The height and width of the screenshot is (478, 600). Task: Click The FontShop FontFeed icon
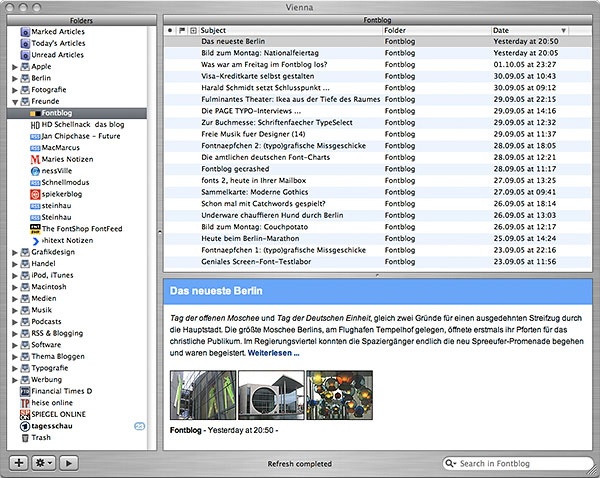point(35,229)
